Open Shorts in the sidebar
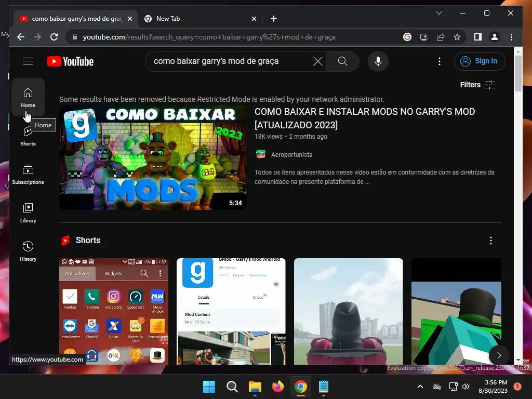This screenshot has height=399, width=532. [28, 136]
